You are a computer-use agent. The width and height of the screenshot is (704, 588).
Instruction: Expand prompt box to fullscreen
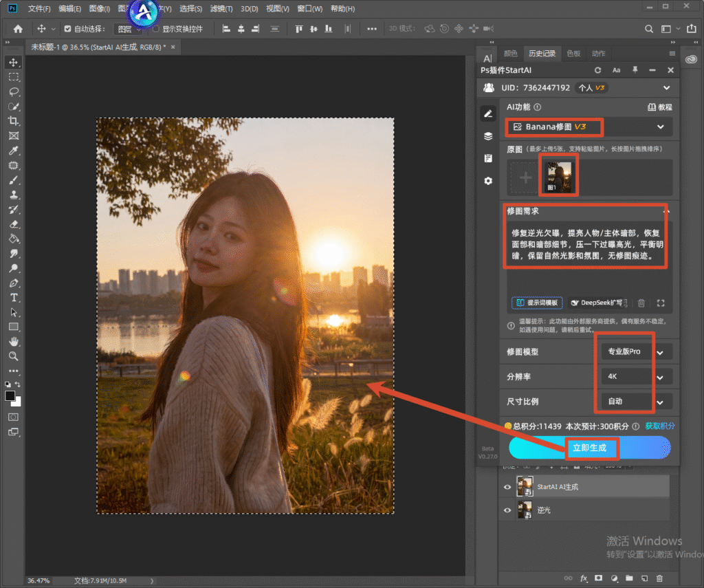[661, 303]
